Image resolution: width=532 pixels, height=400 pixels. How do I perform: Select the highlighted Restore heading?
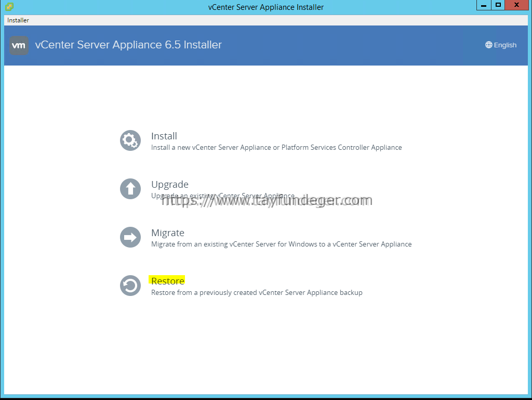(x=168, y=281)
